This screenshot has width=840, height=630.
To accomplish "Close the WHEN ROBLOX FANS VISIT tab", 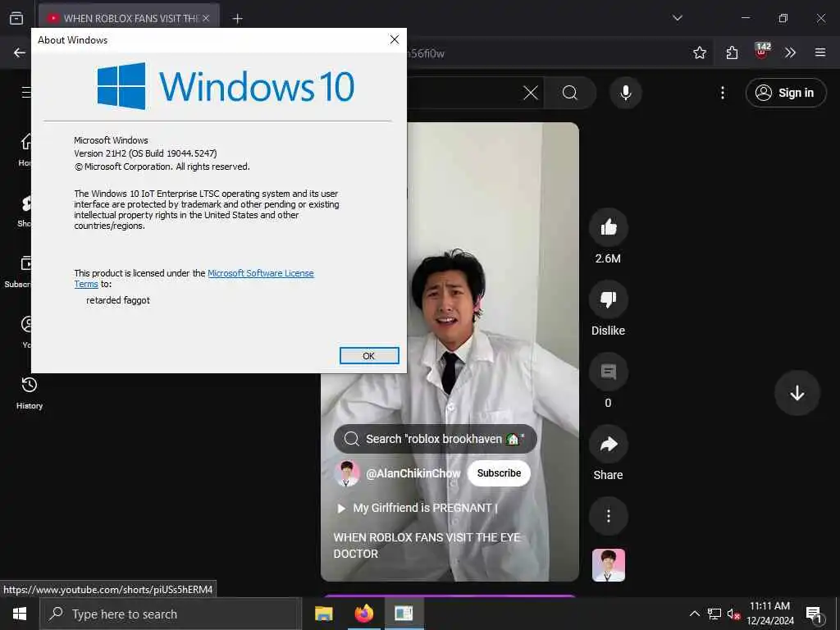I will click(206, 18).
